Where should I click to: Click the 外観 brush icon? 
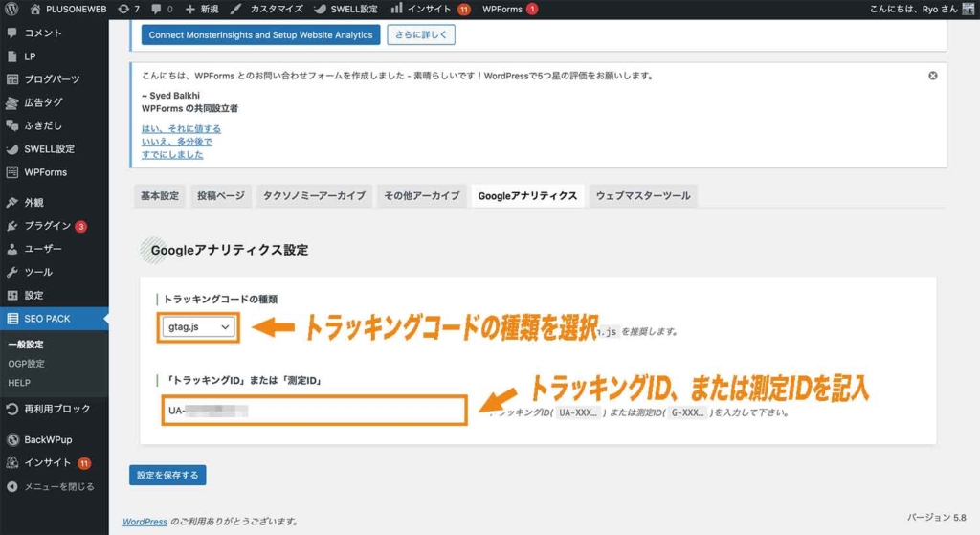11,203
